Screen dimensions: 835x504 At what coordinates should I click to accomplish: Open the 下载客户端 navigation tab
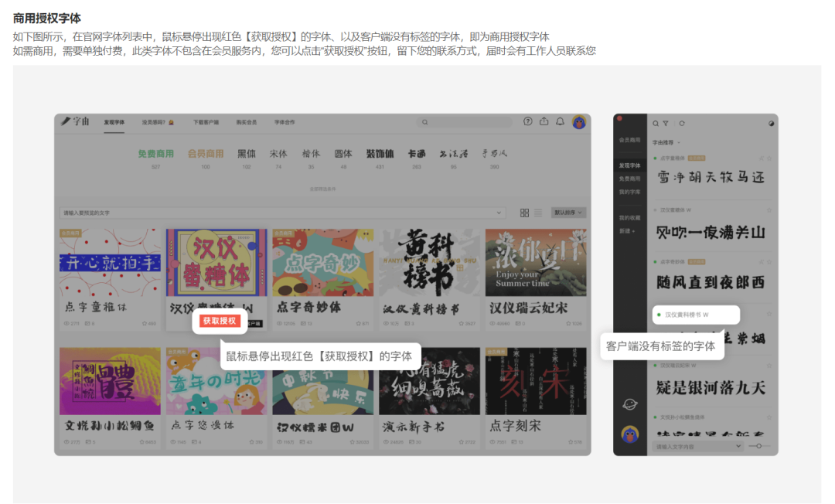coord(206,122)
